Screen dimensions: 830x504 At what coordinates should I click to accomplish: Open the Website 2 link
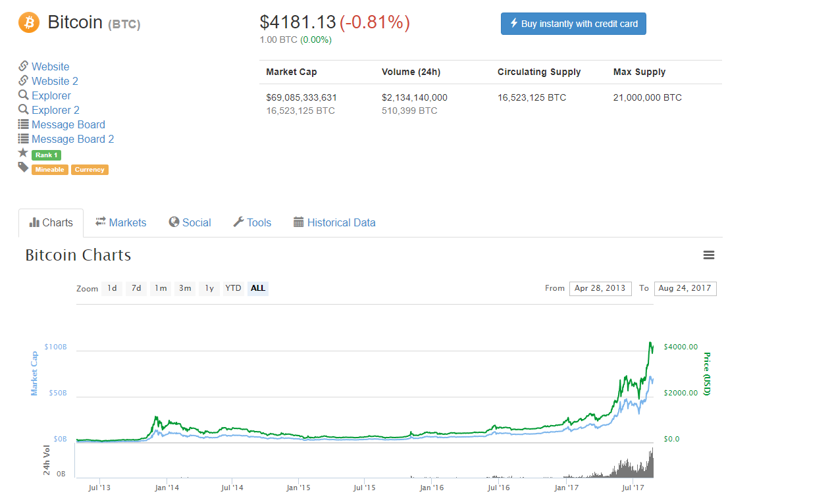click(x=55, y=81)
